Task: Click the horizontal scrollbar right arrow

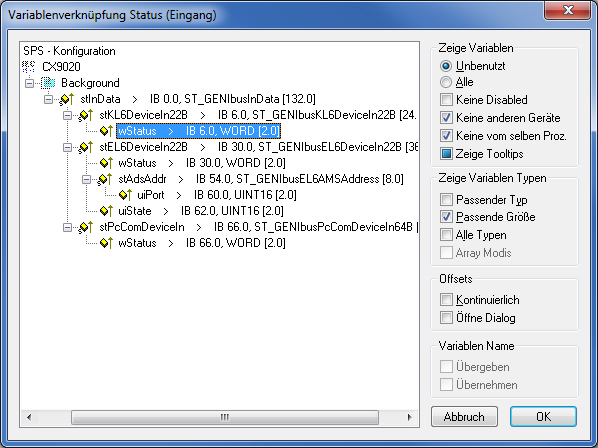Action: [x=410, y=417]
